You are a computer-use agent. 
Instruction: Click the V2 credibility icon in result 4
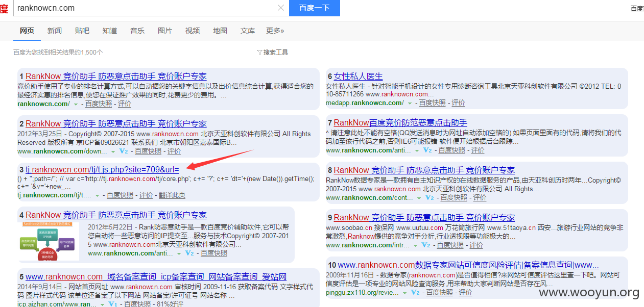click(189, 253)
